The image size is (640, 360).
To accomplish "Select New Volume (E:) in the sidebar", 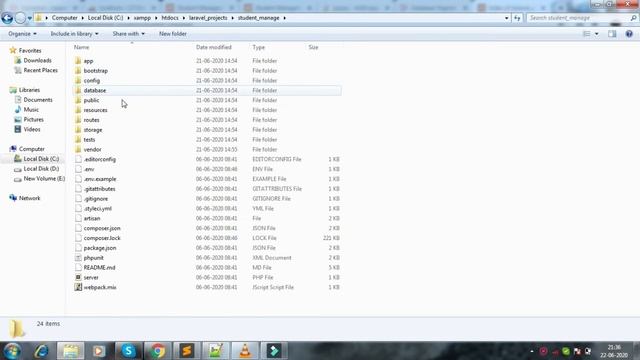I will (x=44, y=178).
